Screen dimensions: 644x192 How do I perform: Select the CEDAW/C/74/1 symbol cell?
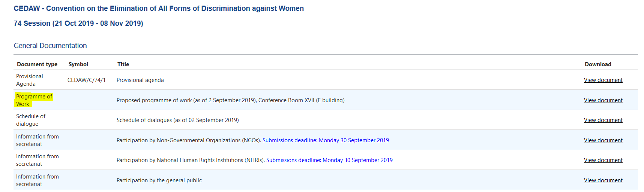pyautogui.click(x=87, y=80)
